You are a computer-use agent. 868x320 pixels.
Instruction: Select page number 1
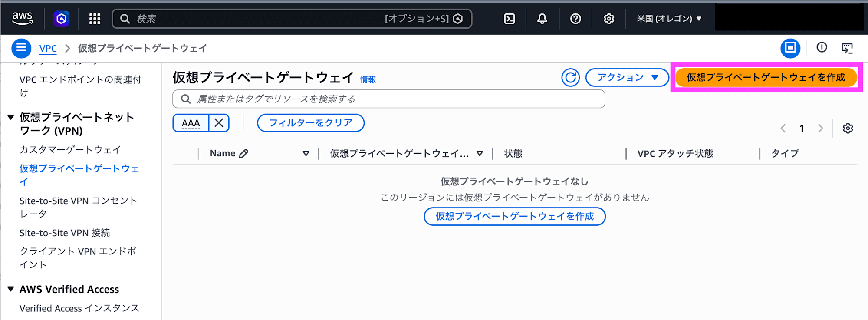(802, 129)
